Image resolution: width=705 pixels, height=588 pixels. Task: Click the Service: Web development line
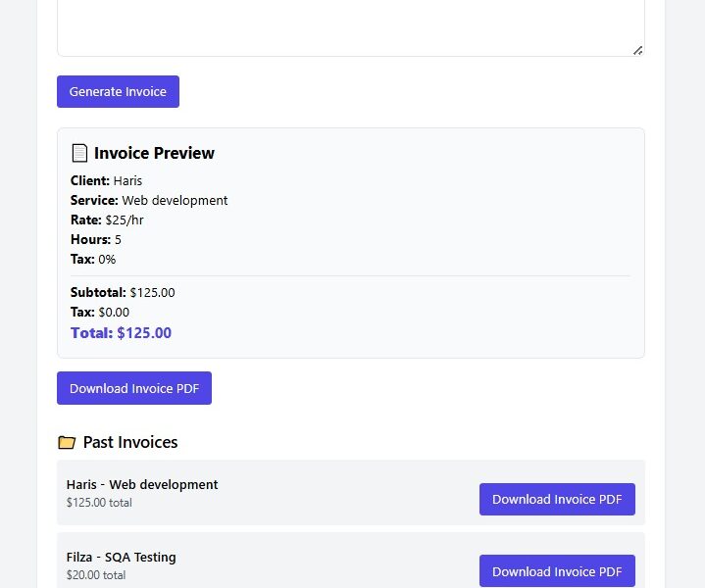[x=149, y=200]
